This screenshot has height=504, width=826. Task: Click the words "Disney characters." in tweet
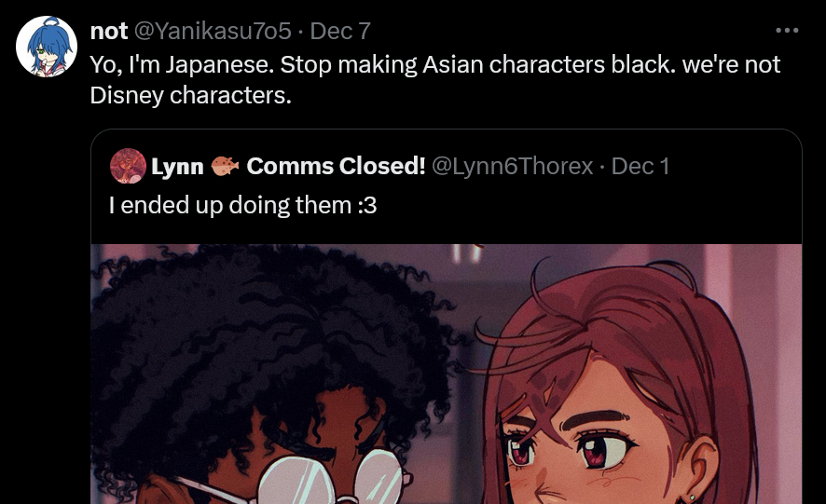[x=191, y=95]
